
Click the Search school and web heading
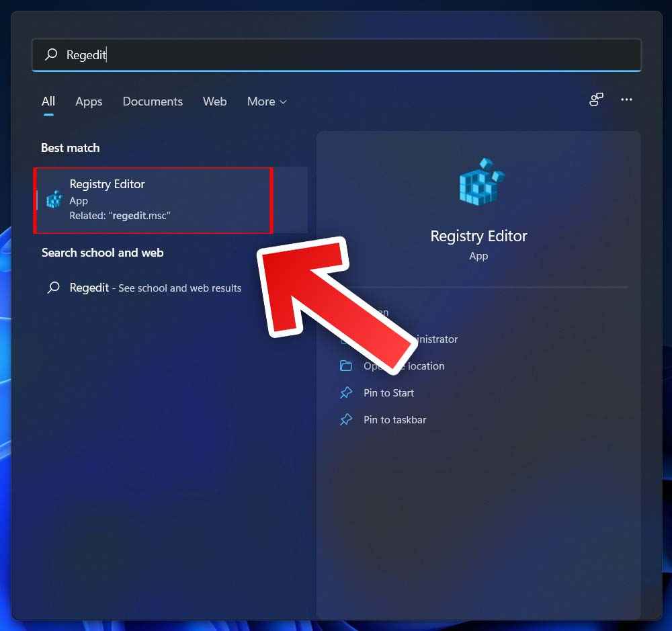pos(102,253)
